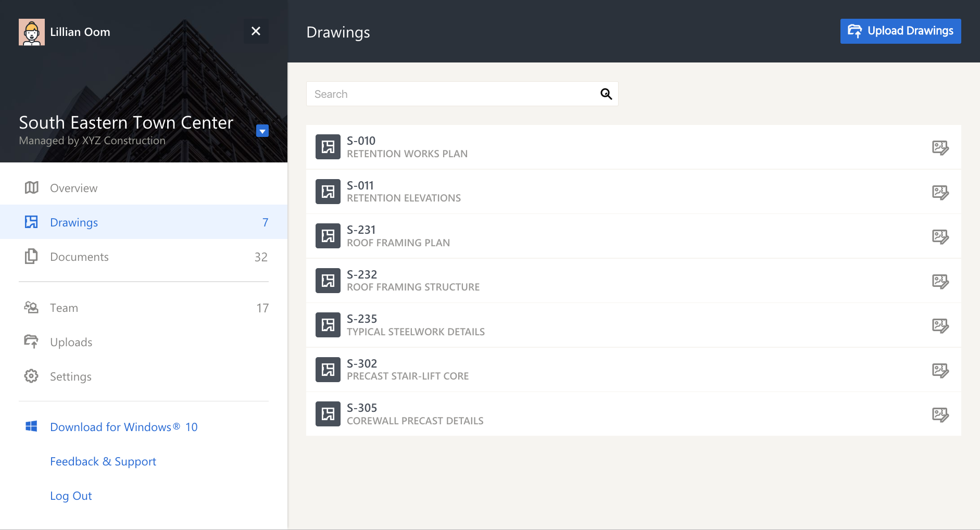Image resolution: width=980 pixels, height=530 pixels.
Task: Click the markup icon beside S-011 Retention Elevations
Action: click(x=940, y=191)
